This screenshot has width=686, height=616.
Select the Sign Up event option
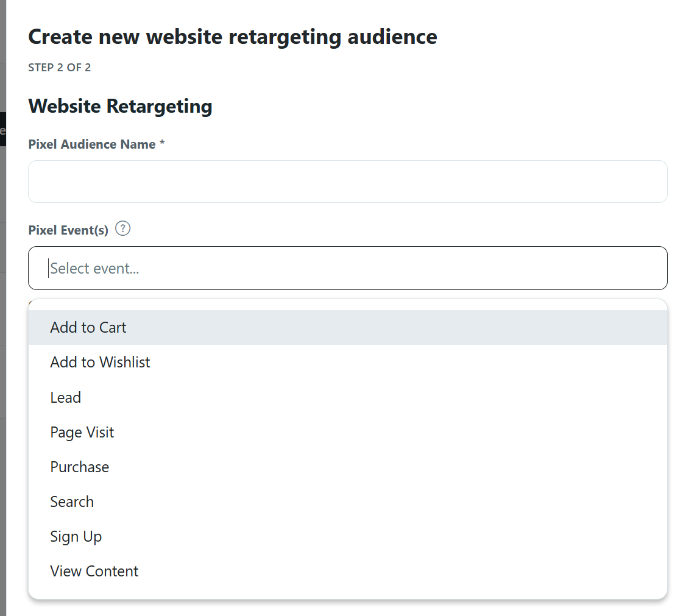tap(348, 536)
